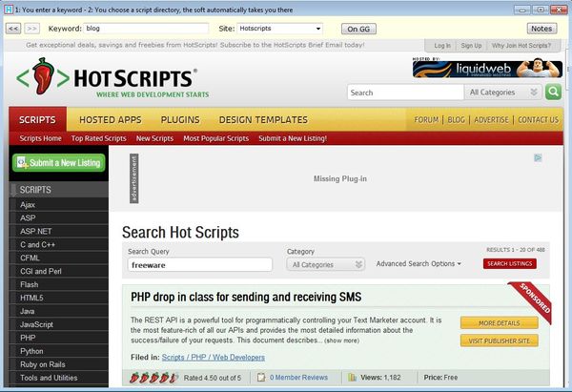Click the member reviews page icon
Viewport: 572px width, 392px height.
tap(261, 378)
